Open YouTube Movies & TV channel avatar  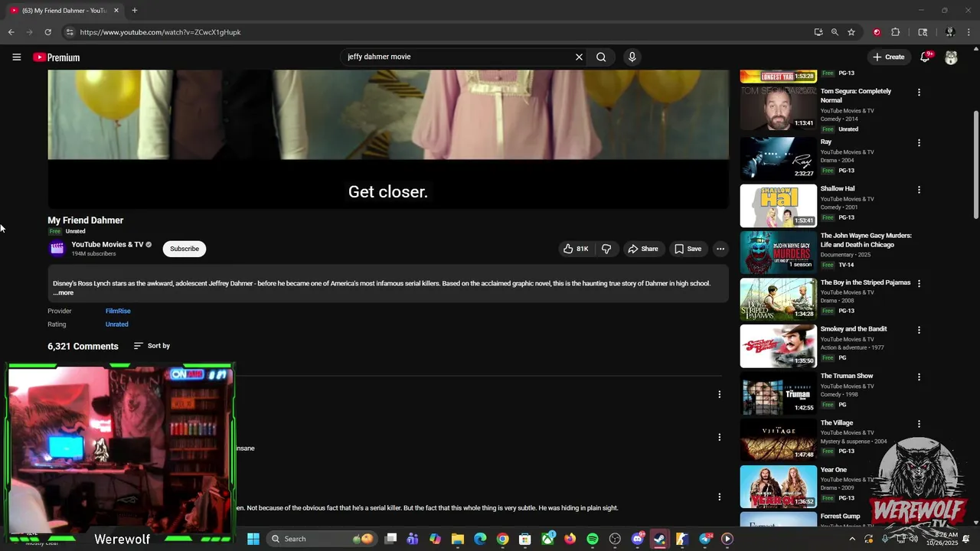point(57,249)
